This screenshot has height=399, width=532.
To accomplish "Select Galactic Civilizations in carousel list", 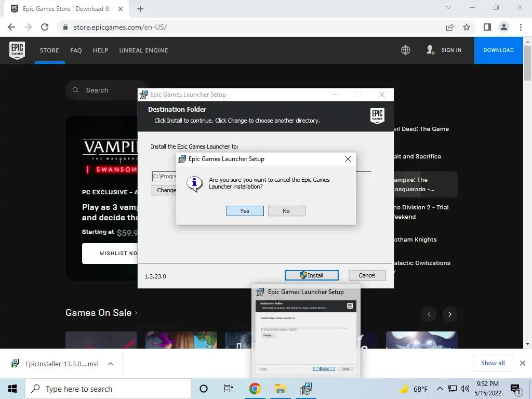I will (x=422, y=263).
